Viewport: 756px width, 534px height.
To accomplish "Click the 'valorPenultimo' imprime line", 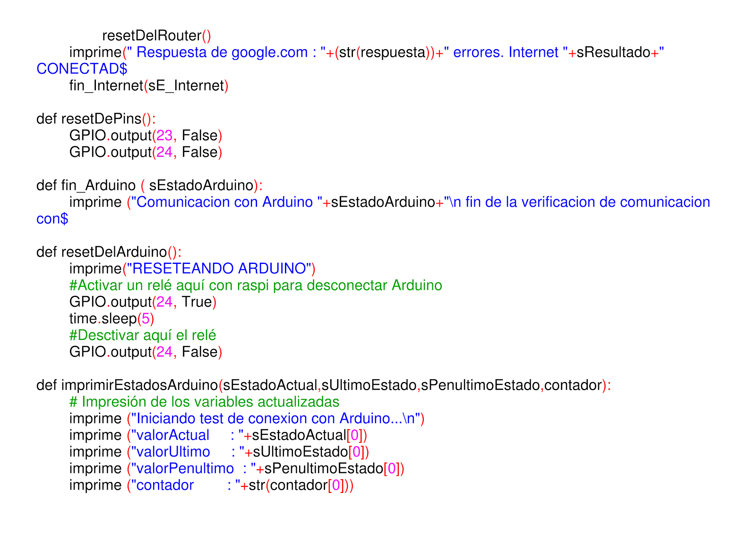I will click(237, 469).
